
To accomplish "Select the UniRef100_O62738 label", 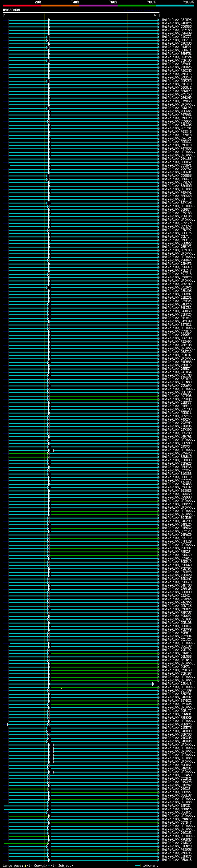I will (x=177, y=410).
